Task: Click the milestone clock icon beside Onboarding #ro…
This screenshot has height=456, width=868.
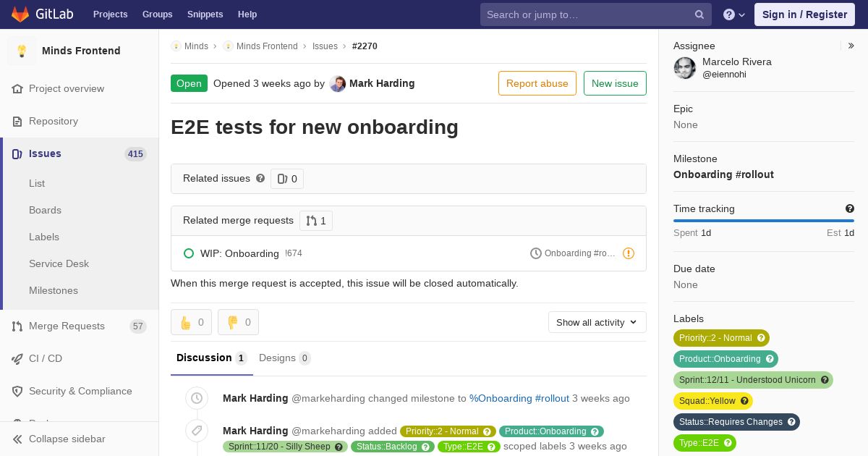Action: pyautogui.click(x=536, y=253)
